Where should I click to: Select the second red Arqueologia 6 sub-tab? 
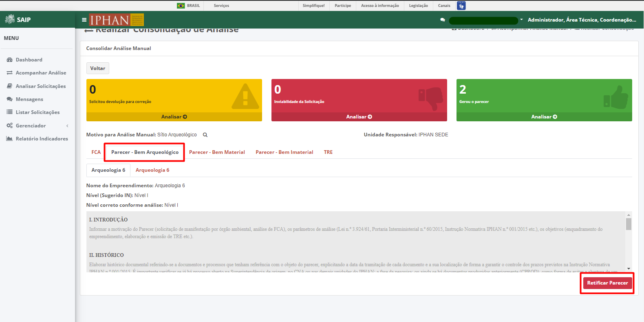[x=152, y=170]
